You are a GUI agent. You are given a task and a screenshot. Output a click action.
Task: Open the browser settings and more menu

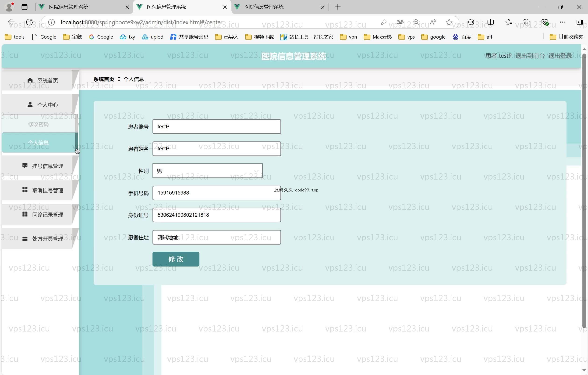coord(563,22)
